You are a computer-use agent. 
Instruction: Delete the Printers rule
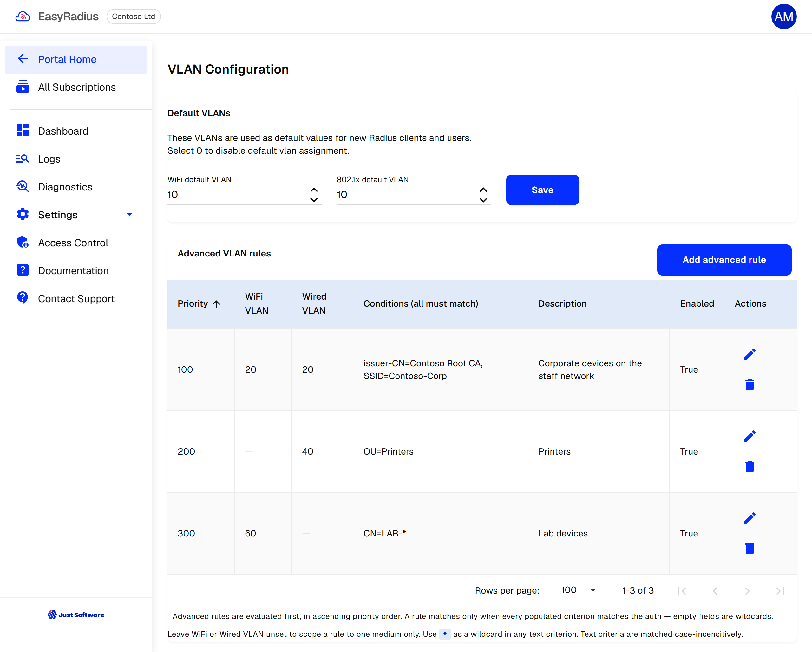(750, 467)
